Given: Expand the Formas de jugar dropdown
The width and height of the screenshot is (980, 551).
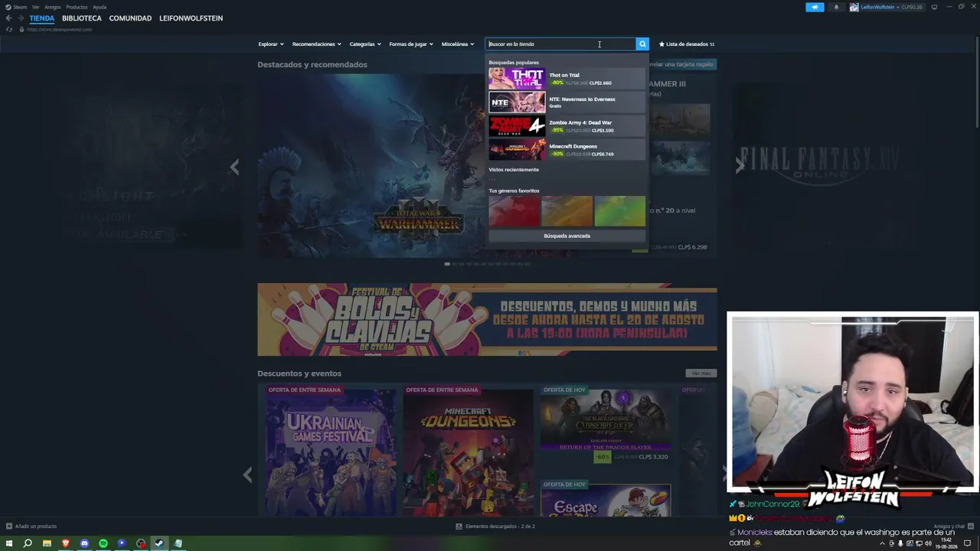Looking at the screenshot, I should point(411,44).
